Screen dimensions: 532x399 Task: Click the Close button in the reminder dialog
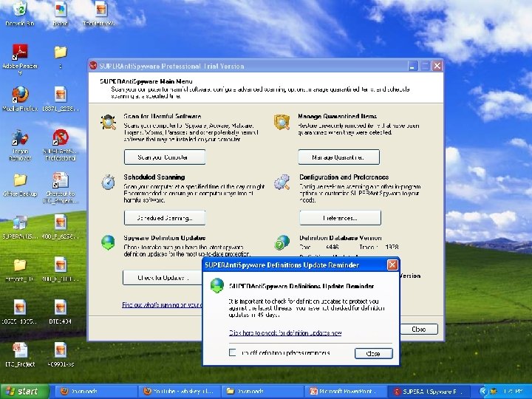click(x=374, y=353)
